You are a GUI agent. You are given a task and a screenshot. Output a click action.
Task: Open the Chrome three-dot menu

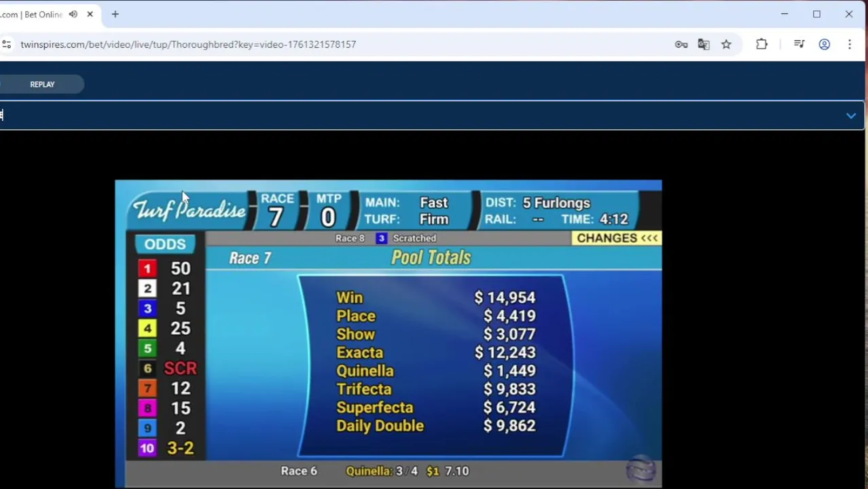850,44
